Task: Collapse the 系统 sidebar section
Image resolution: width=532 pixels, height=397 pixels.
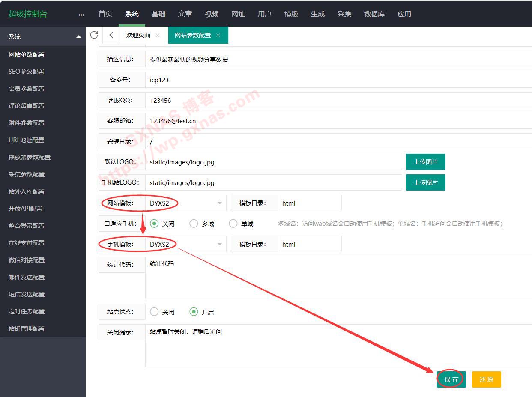Action: pos(78,37)
